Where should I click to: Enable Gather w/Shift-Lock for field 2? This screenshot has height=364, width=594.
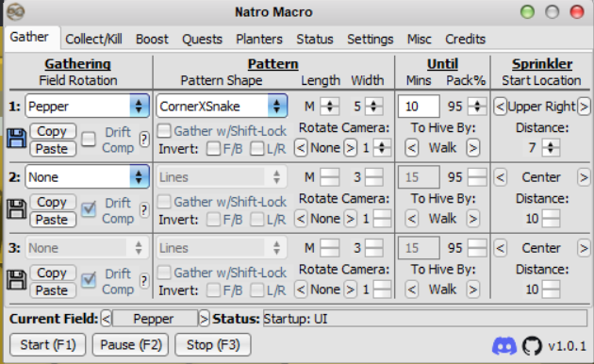click(164, 202)
